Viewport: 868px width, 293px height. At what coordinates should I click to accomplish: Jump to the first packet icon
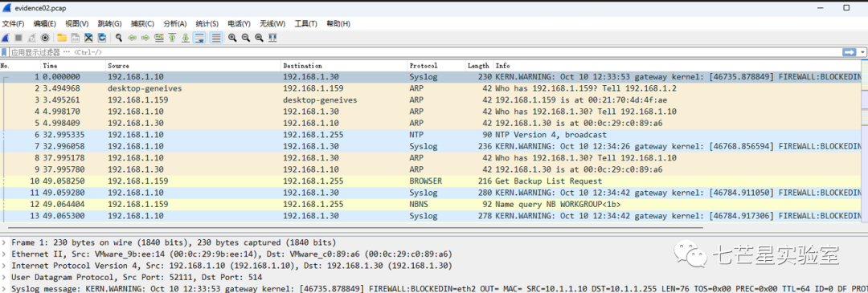(x=172, y=38)
